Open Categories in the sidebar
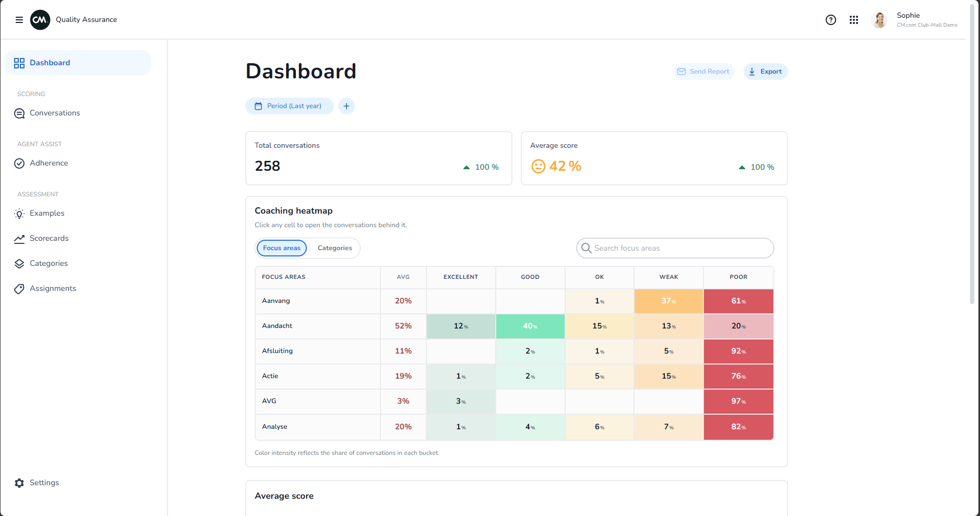This screenshot has width=980, height=516. [x=78, y=263]
